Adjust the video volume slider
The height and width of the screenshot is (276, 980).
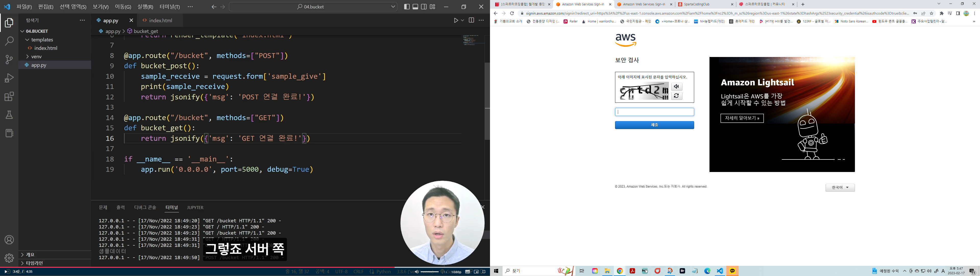tap(430, 272)
